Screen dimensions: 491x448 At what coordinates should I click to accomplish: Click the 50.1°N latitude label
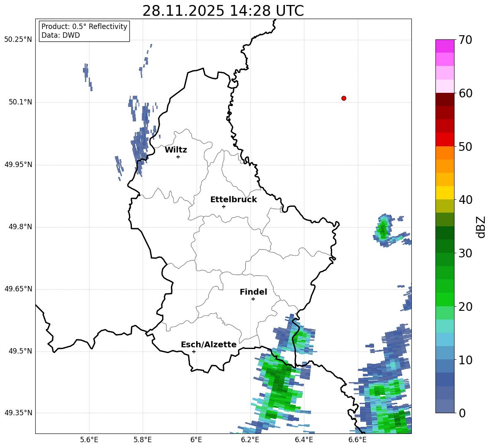coord(20,102)
